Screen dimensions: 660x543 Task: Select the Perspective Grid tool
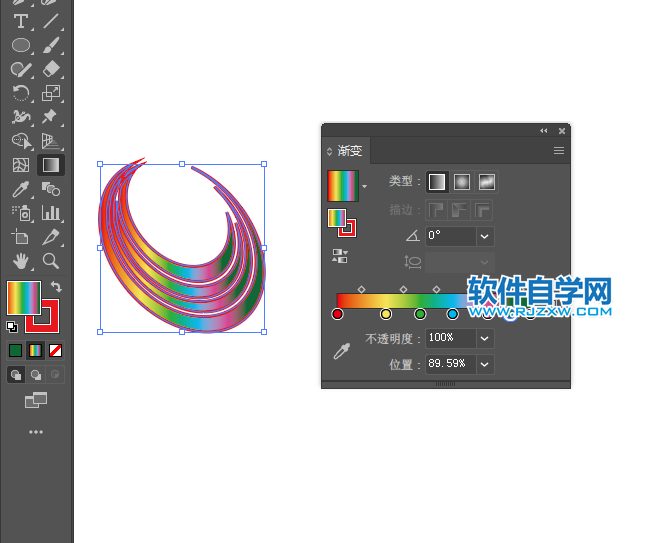pos(51,141)
